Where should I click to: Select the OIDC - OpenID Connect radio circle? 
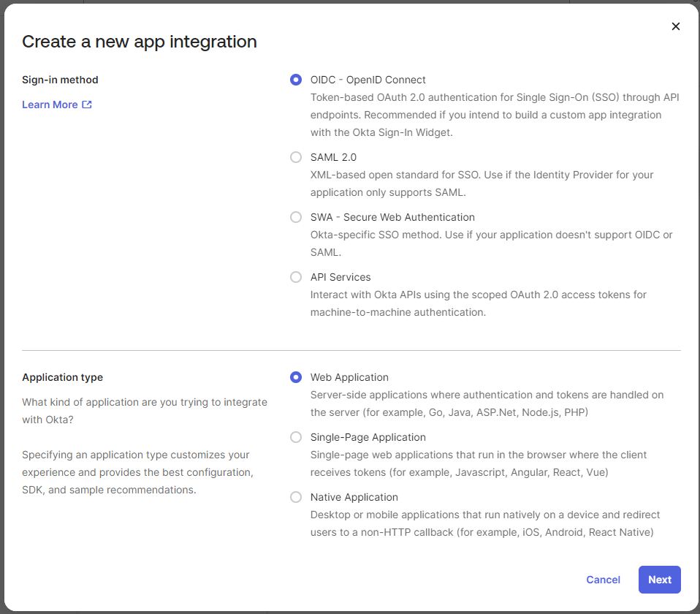(295, 80)
